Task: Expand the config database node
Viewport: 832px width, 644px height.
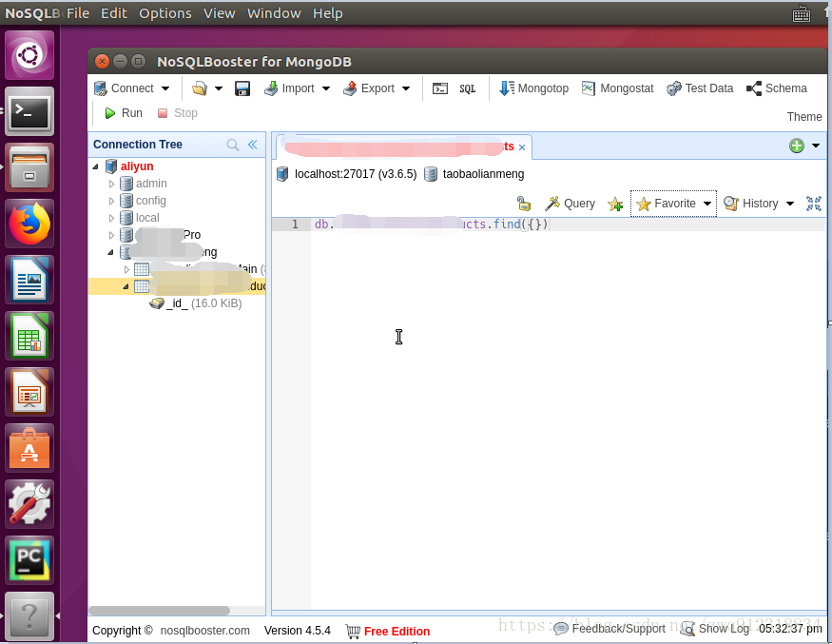Action: point(111,201)
